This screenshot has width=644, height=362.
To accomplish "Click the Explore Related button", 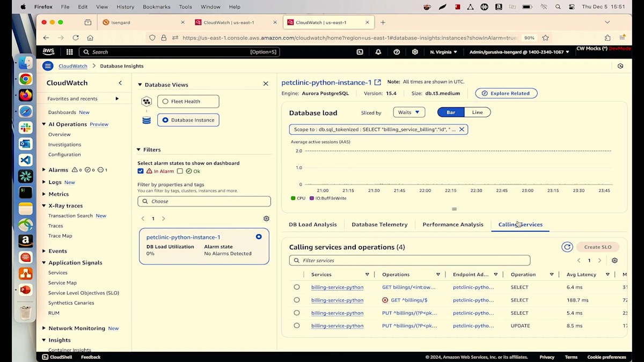I will 506,93.
